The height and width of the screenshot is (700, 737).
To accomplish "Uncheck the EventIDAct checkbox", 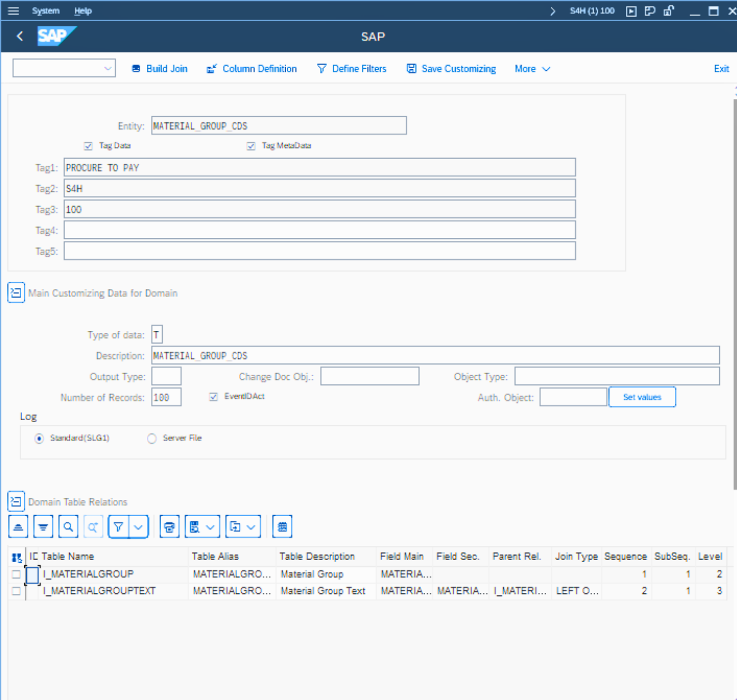I will coord(214,397).
